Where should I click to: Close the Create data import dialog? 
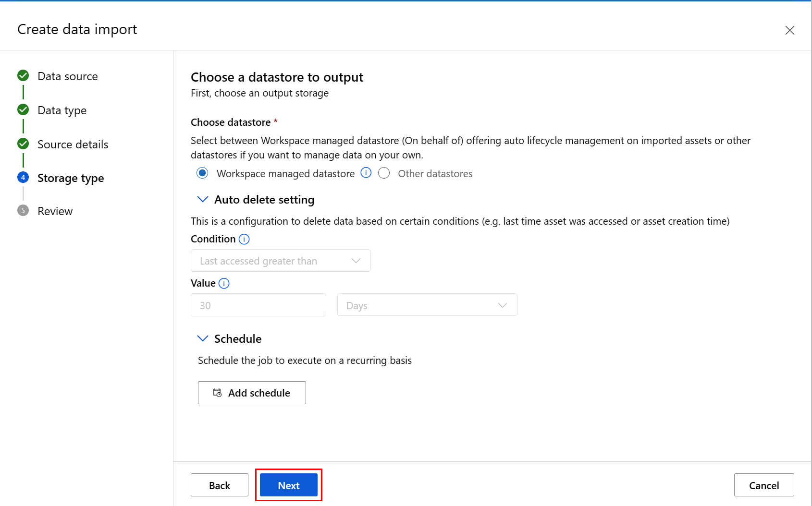(x=789, y=30)
